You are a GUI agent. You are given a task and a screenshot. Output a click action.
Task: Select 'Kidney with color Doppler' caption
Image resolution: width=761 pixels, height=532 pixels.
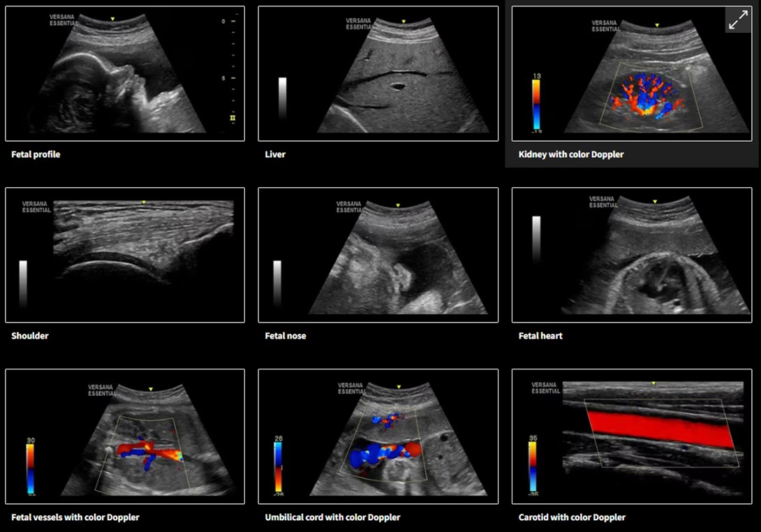571,154
